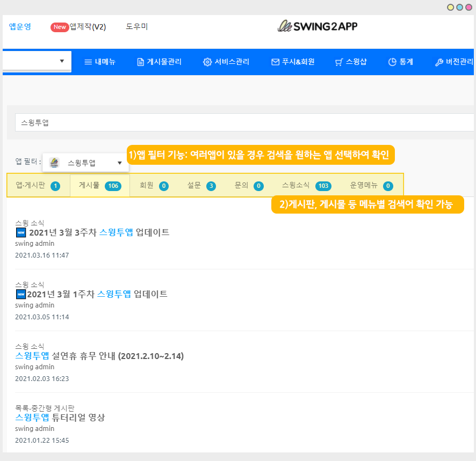Open 게시물관리 in the blue navbar
476x461 pixels.
(159, 62)
